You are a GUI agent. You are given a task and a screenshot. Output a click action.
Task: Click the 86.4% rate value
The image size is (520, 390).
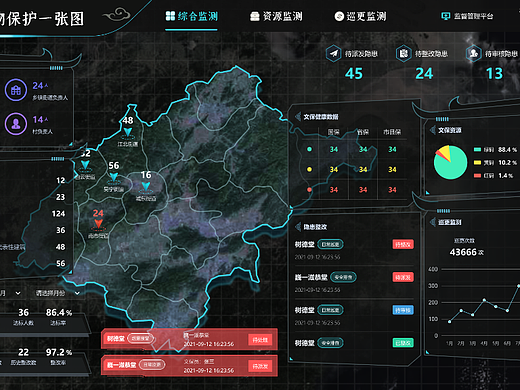[x=59, y=313]
